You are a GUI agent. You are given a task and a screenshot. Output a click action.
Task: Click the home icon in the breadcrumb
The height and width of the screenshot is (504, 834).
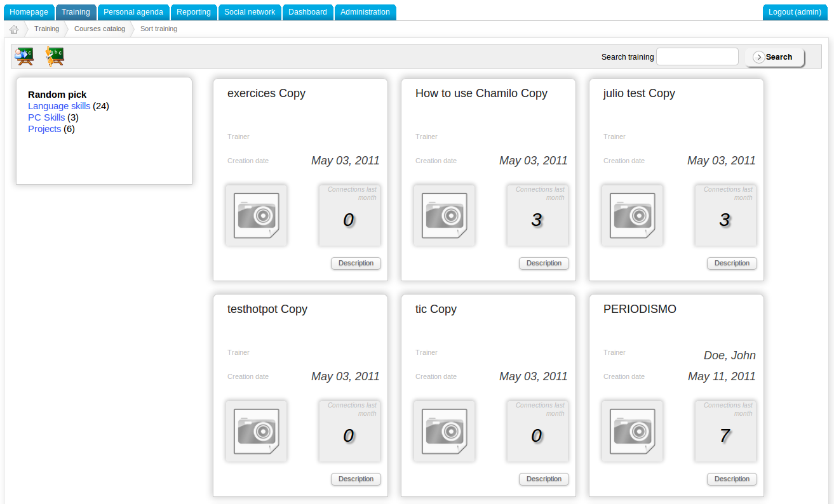pos(14,29)
